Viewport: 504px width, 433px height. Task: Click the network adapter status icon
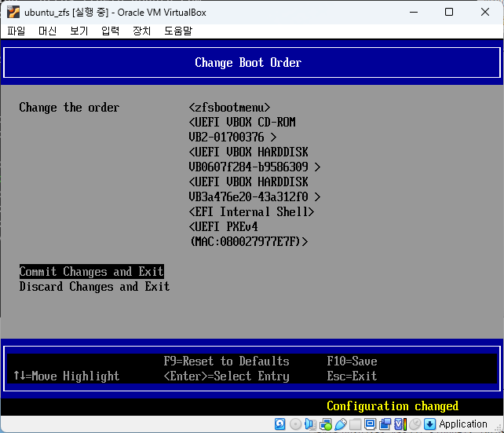click(326, 424)
